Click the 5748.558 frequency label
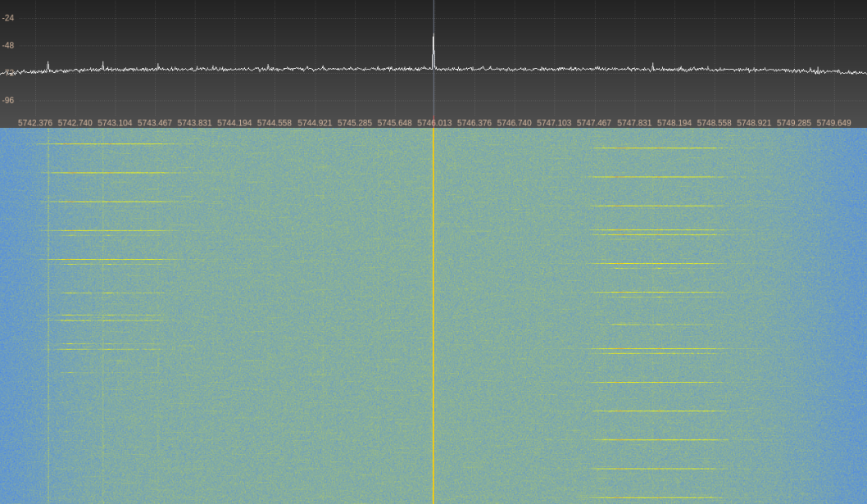867x504 pixels. 714,123
